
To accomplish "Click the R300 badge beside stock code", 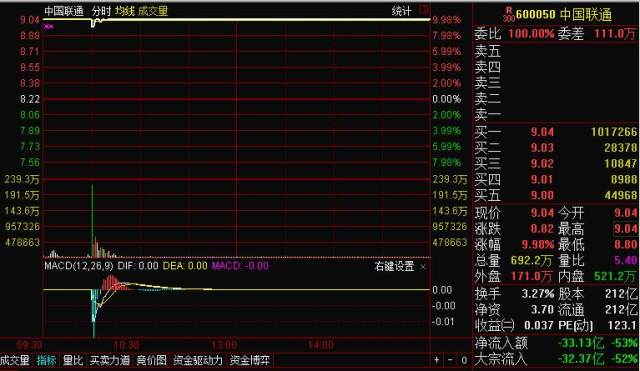I will pyautogui.click(x=509, y=14).
